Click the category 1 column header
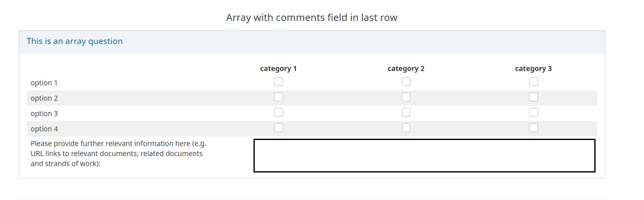644x200 pixels. point(279,69)
